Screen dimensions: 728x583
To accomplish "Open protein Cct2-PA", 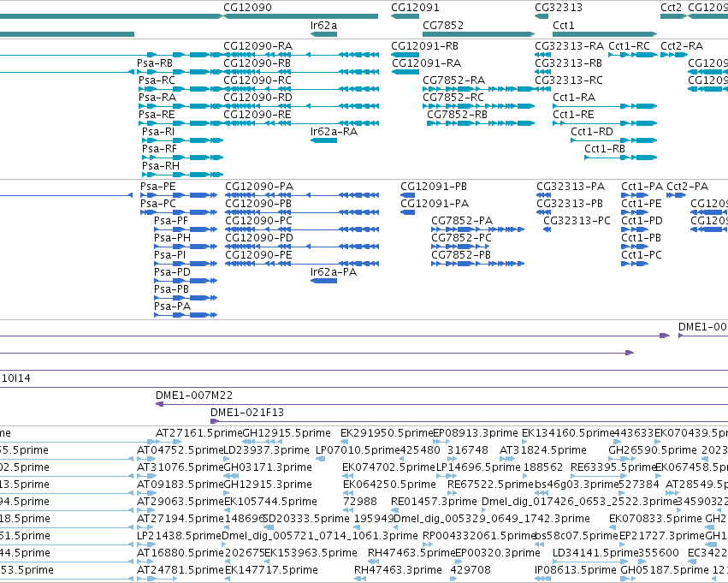I will 688,187.
